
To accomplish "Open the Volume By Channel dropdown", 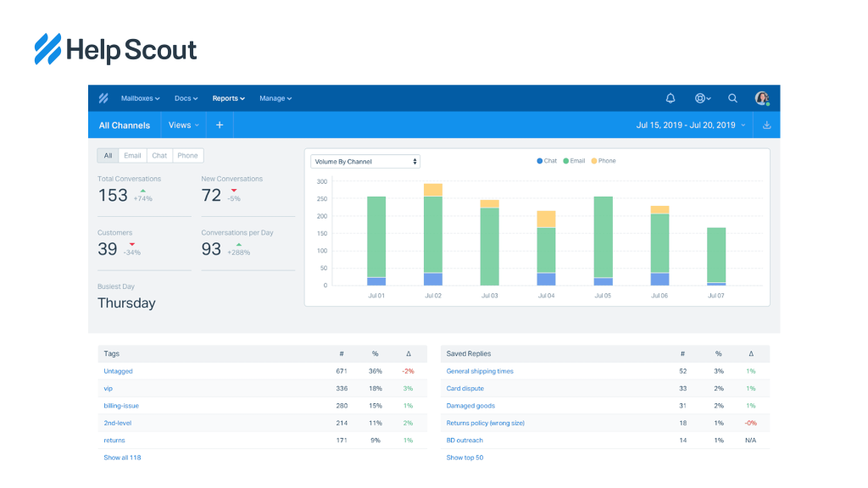I will pos(365,161).
